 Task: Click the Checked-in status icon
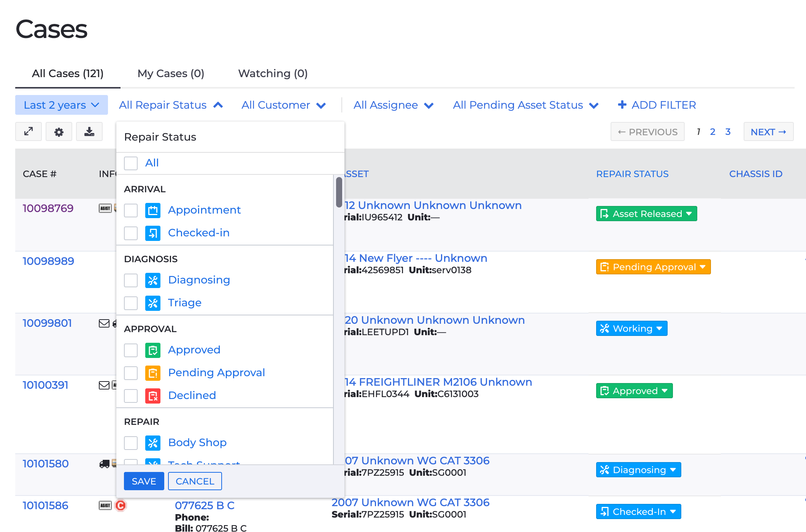153,233
